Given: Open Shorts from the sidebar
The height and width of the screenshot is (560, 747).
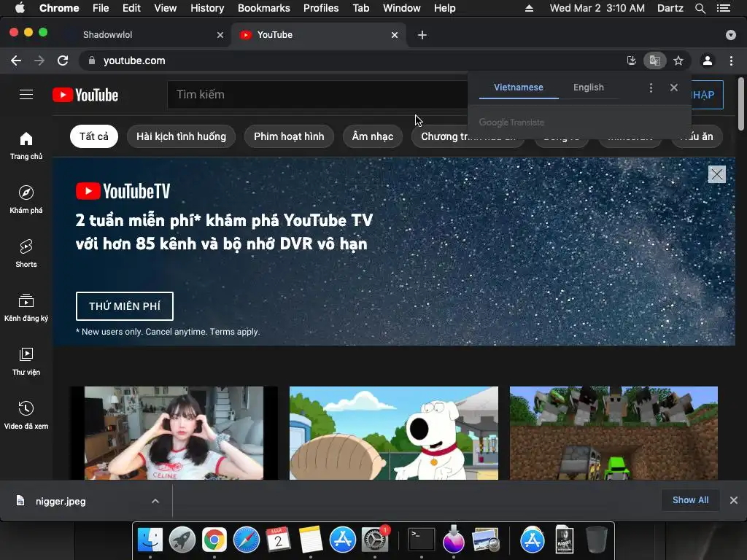Looking at the screenshot, I should click(26, 253).
